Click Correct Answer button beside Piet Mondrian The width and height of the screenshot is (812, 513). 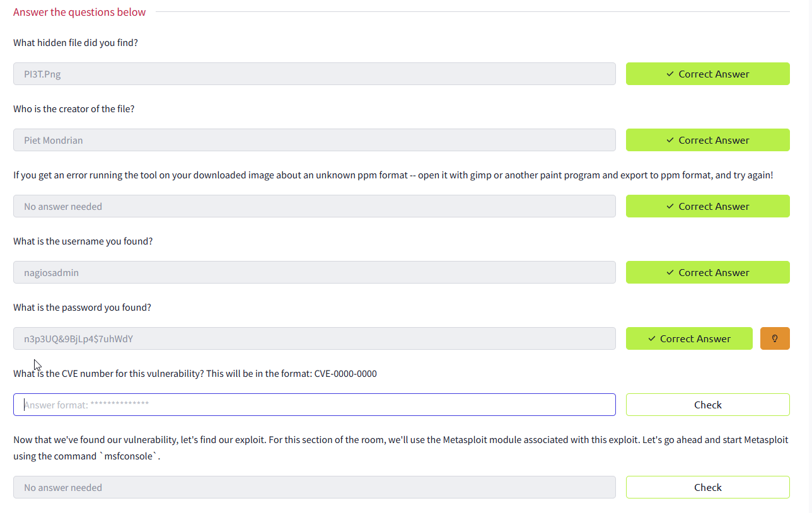tap(707, 140)
